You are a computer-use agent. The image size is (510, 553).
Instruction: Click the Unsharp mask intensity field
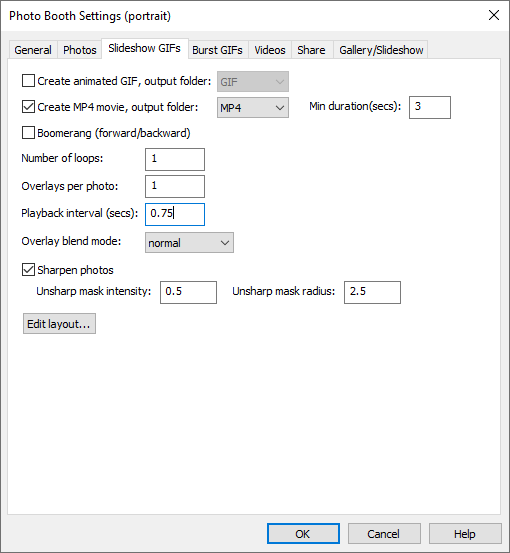click(x=188, y=292)
